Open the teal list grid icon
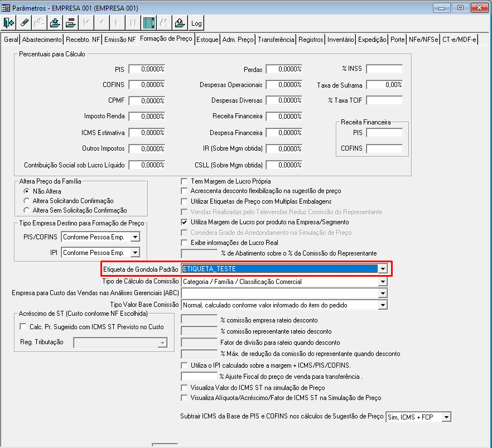The width and height of the screenshot is (492, 448). point(149,23)
